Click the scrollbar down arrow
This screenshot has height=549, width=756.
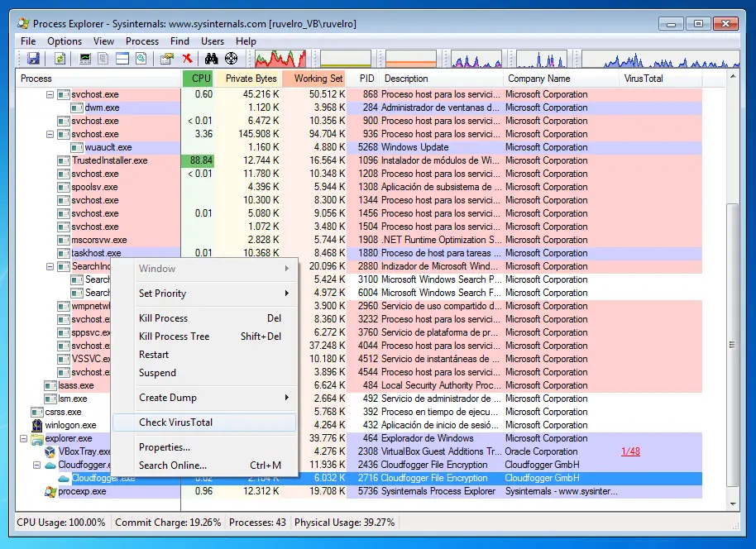[x=733, y=504]
